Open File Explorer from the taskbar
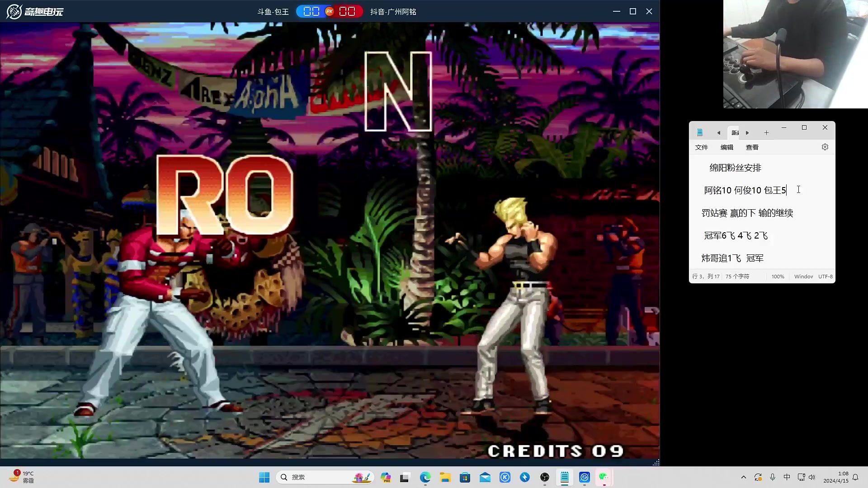This screenshot has height=488, width=868. [445, 477]
